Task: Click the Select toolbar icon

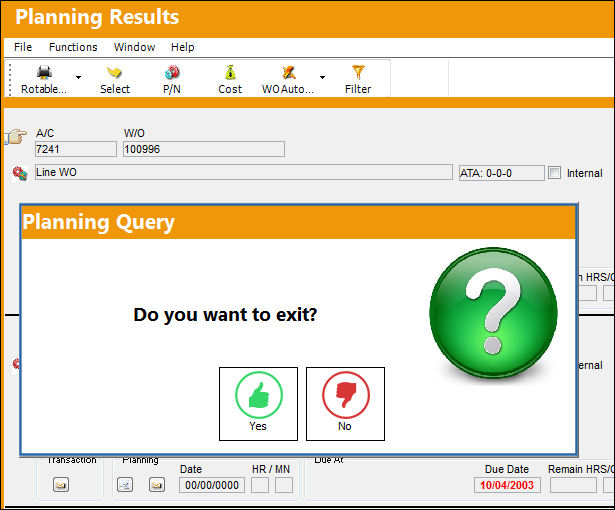Action: coord(115,73)
